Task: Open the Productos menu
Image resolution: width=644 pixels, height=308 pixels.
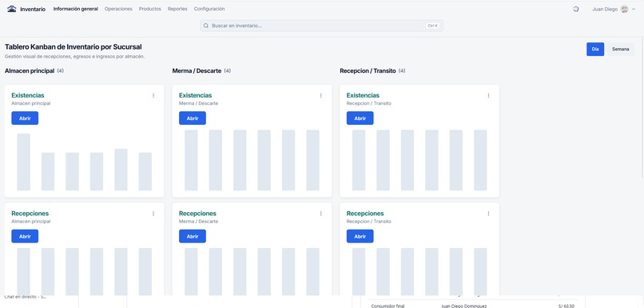Action: [x=150, y=9]
